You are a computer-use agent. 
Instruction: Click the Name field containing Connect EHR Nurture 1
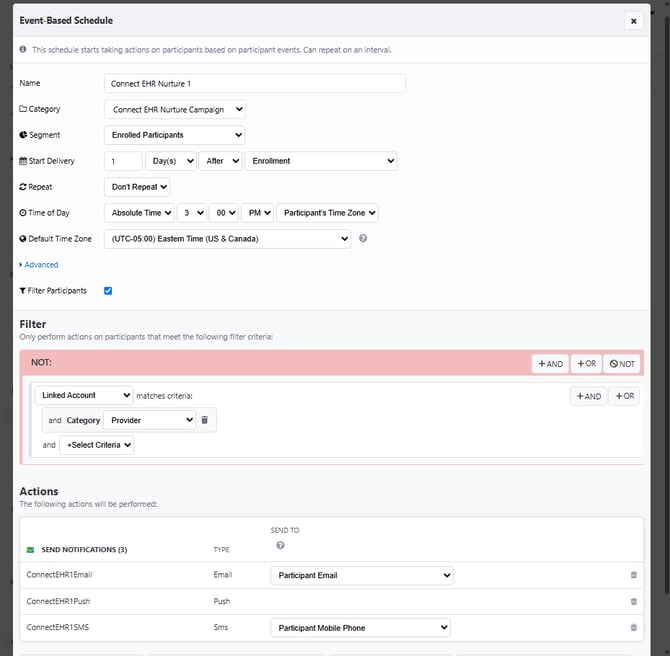point(255,83)
